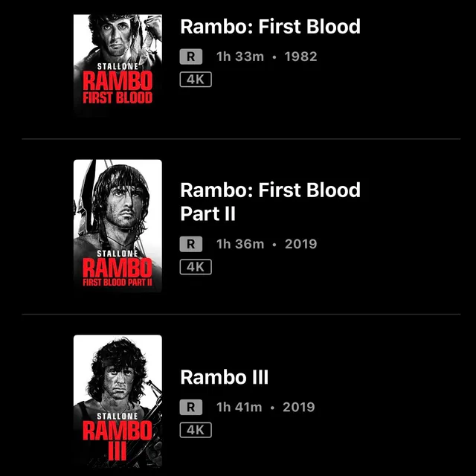Viewport: 476px width, 476px height.
Task: Click the 1h 36m runtime label
Action: point(240,244)
